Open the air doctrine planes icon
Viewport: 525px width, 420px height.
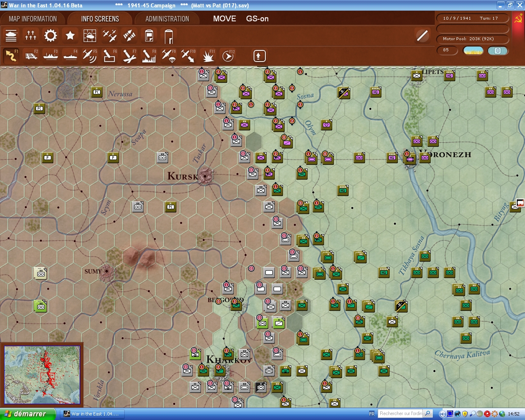[x=110, y=36]
